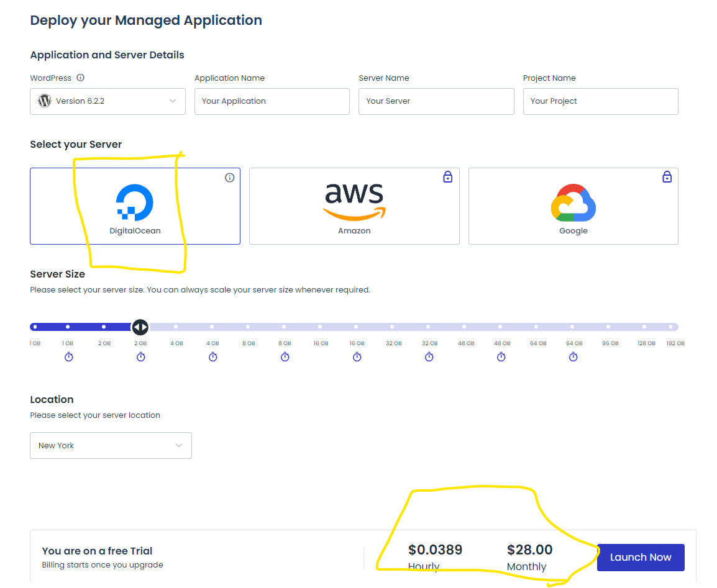Click the Launch Now button

click(641, 558)
